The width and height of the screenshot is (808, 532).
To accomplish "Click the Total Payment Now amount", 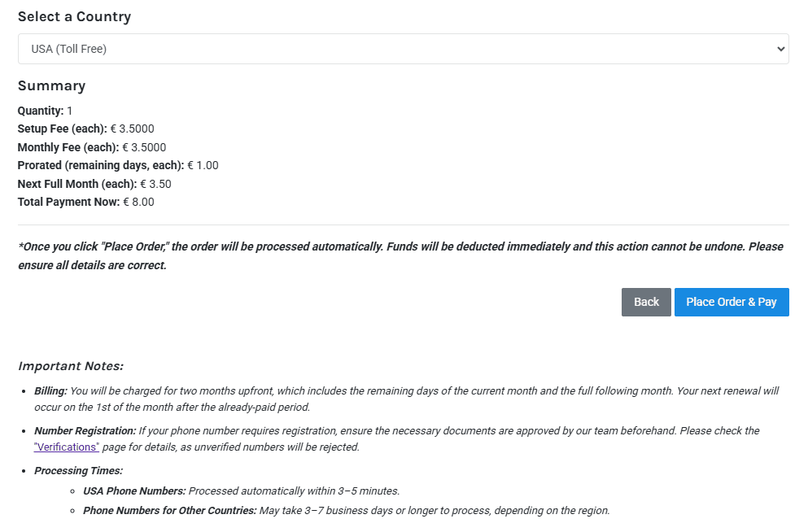I will [x=86, y=202].
